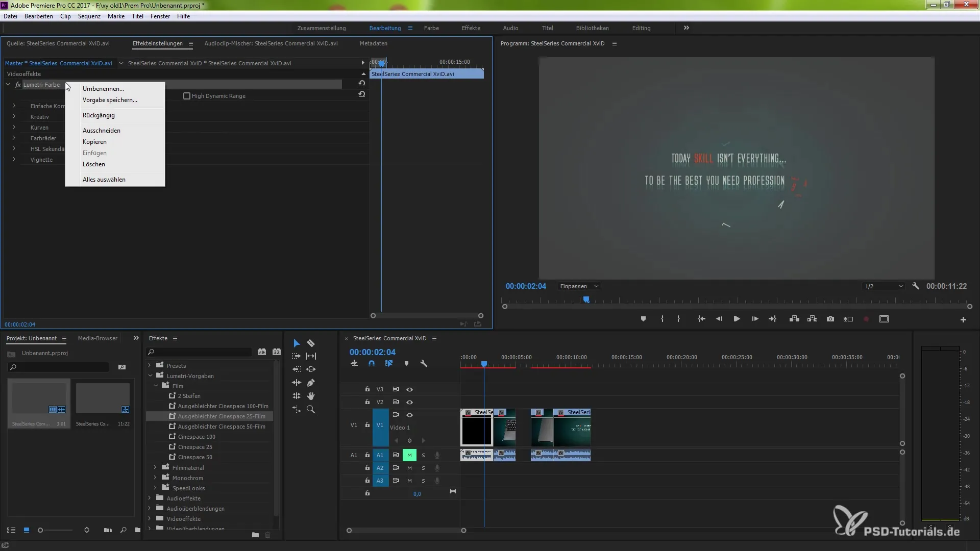The width and height of the screenshot is (980, 551).
Task: Select the Hand tool
Action: click(x=311, y=396)
